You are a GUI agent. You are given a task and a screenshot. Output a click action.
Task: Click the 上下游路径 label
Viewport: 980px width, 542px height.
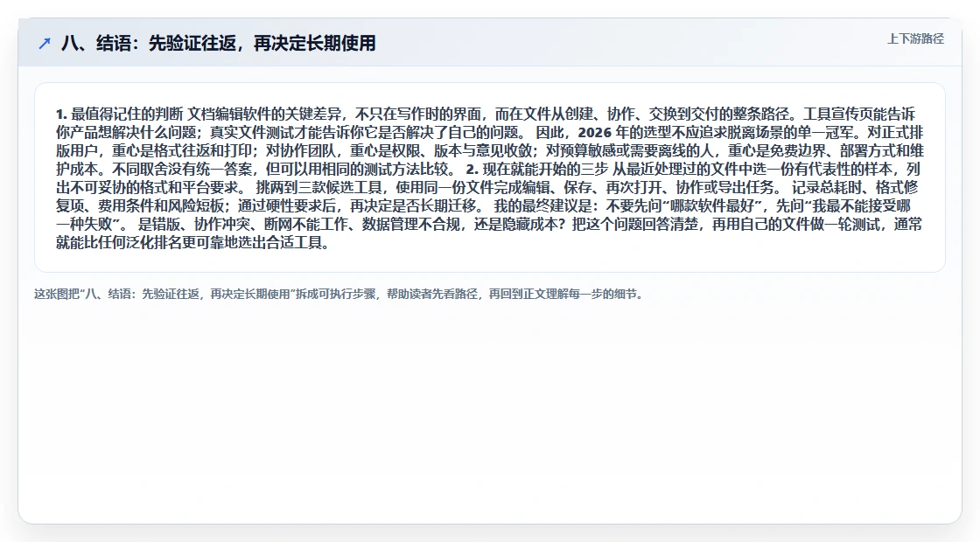(x=915, y=38)
